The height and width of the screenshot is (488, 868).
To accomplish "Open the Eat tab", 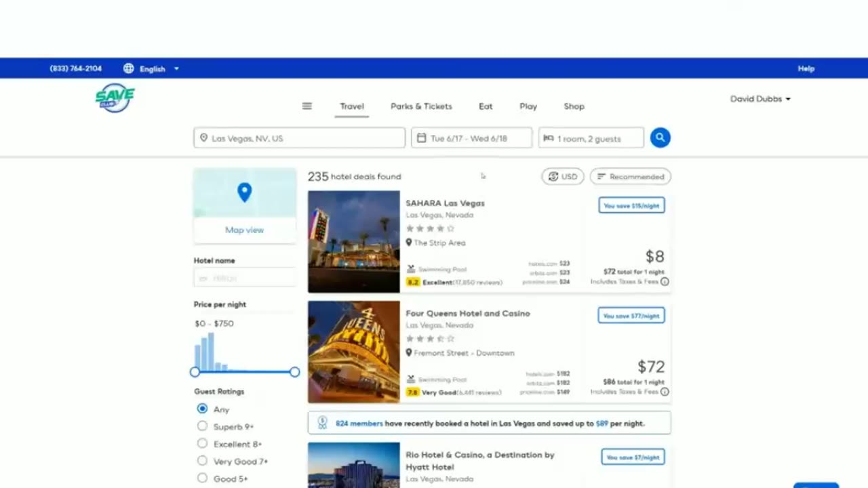I will [486, 106].
